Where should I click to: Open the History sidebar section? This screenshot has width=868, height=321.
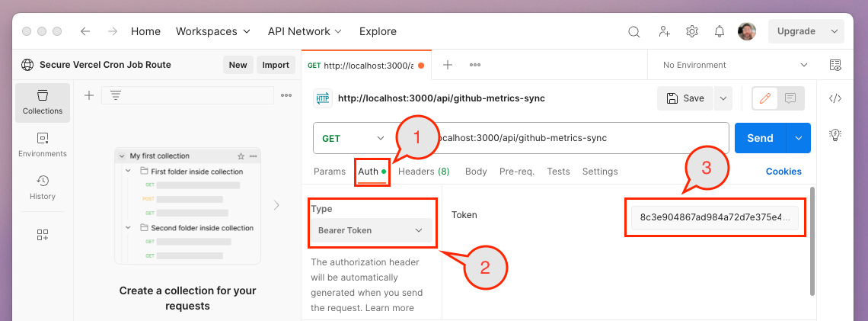[43, 188]
